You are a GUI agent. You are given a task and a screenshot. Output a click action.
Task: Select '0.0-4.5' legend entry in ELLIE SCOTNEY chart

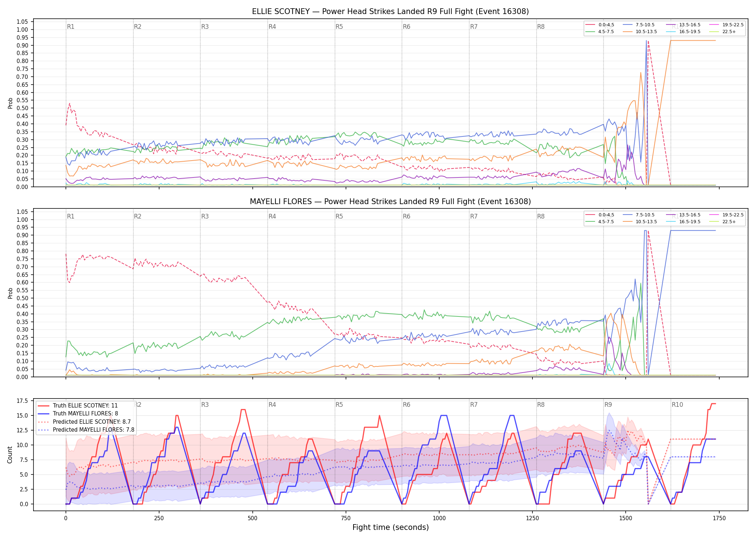tap(600, 25)
